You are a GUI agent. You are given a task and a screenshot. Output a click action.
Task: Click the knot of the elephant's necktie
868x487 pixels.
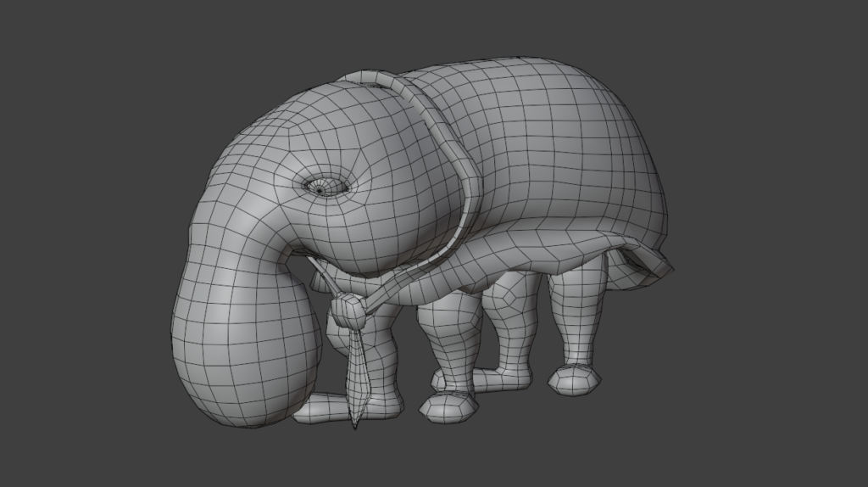[348, 311]
